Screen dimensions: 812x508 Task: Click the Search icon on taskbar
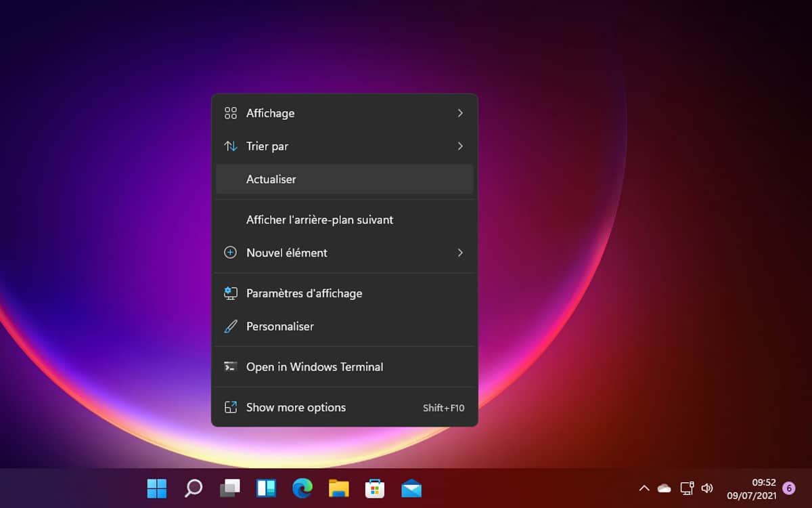coord(193,488)
